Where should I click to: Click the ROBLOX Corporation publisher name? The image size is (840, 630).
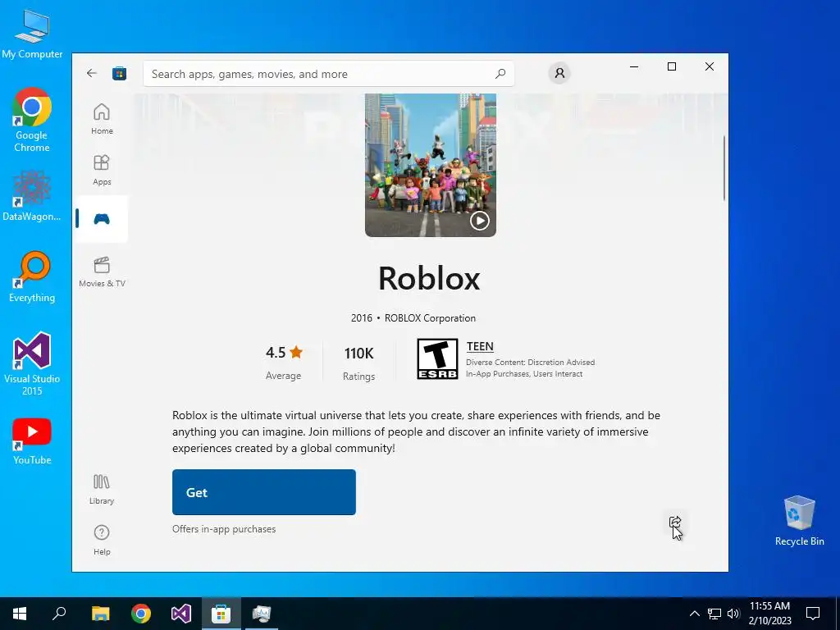(430, 318)
